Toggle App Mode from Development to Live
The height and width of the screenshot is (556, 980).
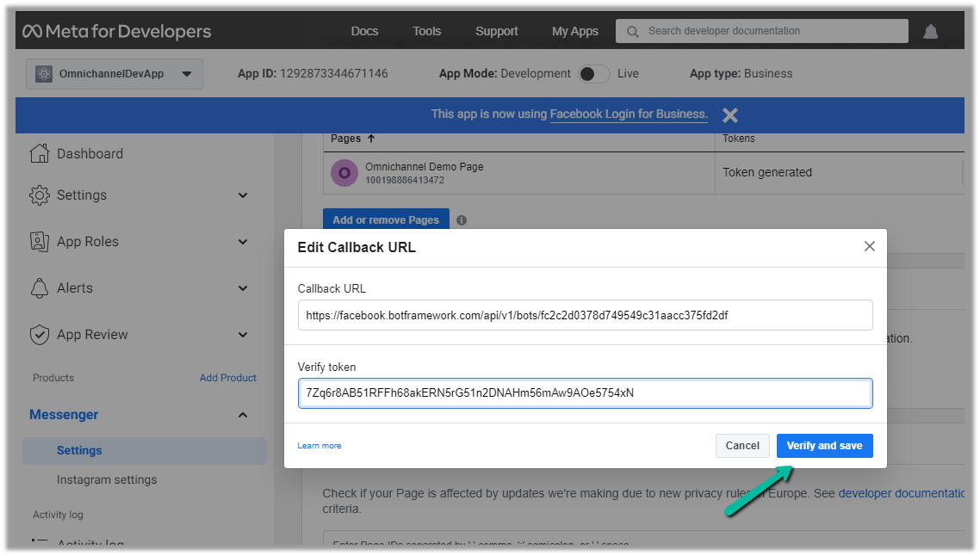pyautogui.click(x=593, y=74)
